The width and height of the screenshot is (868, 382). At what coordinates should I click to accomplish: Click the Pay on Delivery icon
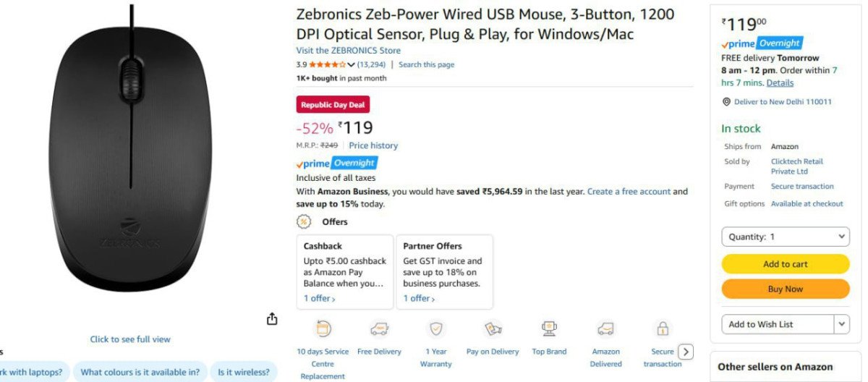pyautogui.click(x=493, y=329)
